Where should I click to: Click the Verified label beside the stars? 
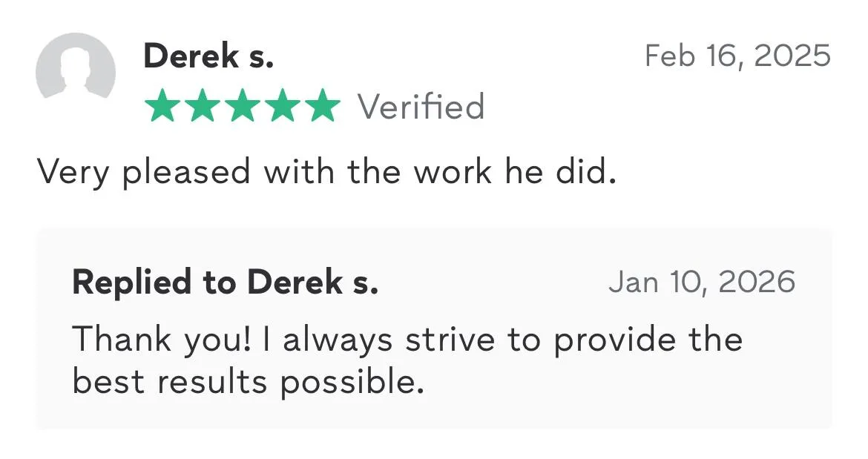pyautogui.click(x=421, y=107)
